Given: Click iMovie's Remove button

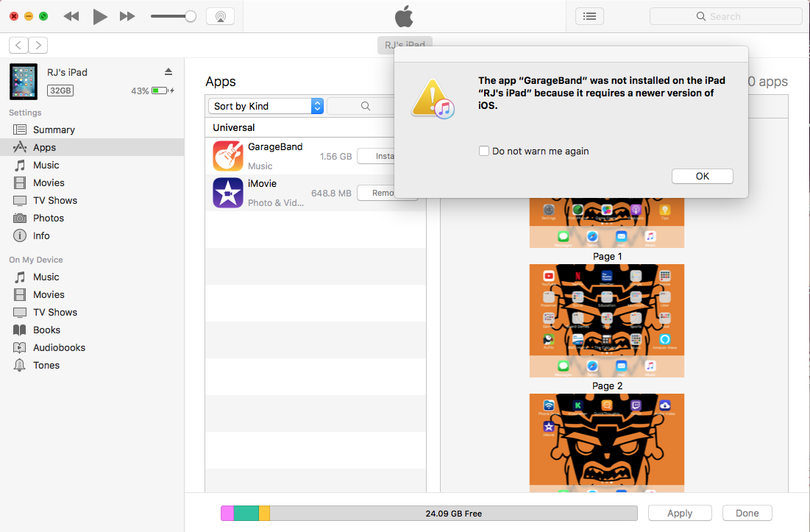Looking at the screenshot, I should (376, 193).
